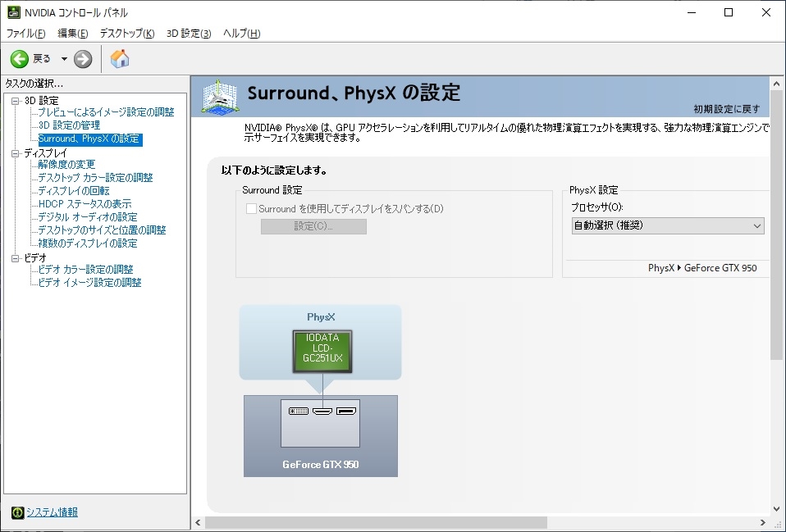Open the デスクトップ(K) menu
The image size is (786, 532).
(x=127, y=34)
